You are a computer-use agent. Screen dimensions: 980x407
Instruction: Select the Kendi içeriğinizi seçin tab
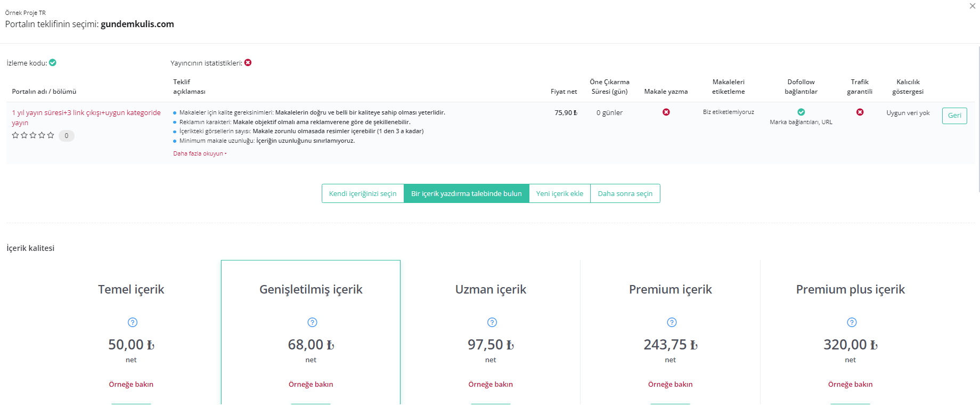pyautogui.click(x=363, y=193)
